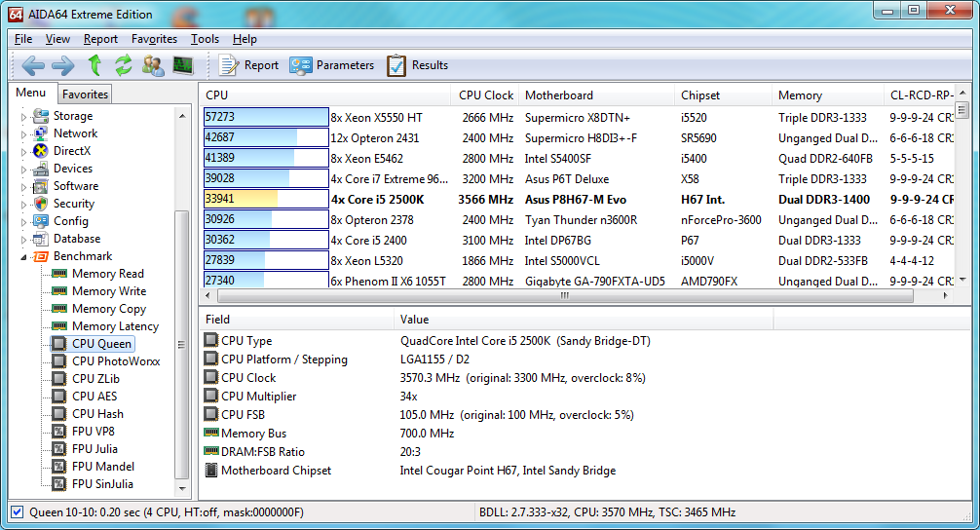Expand the Devices tree node
Viewport: 980px width, 530px height.
tap(23, 169)
